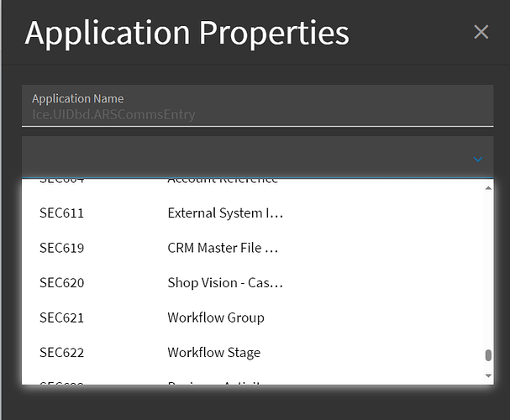The image size is (510, 420).
Task: Pick SEC620 Shop Vision option
Action: click(x=254, y=283)
